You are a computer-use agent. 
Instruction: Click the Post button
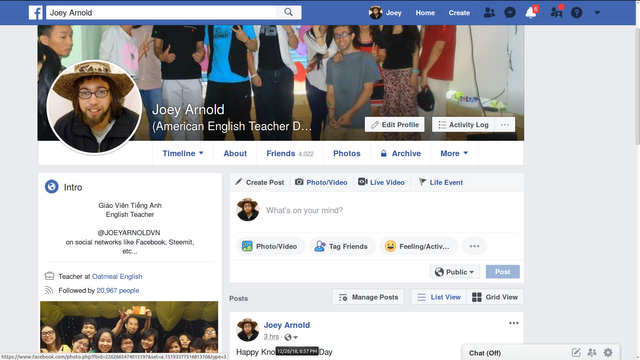(x=502, y=272)
